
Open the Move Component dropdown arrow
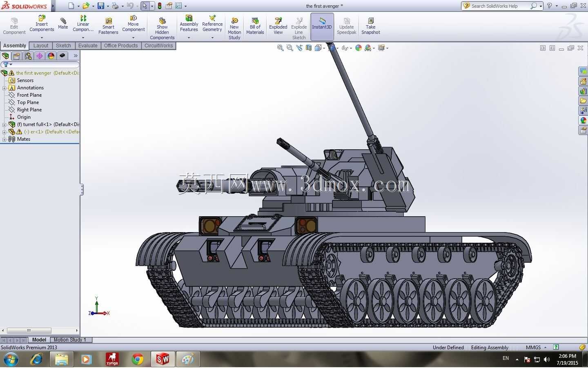point(133,38)
